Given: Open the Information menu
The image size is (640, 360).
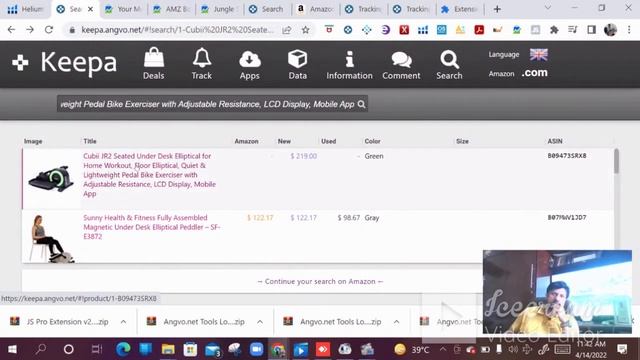Looking at the screenshot, I should pos(349,64).
